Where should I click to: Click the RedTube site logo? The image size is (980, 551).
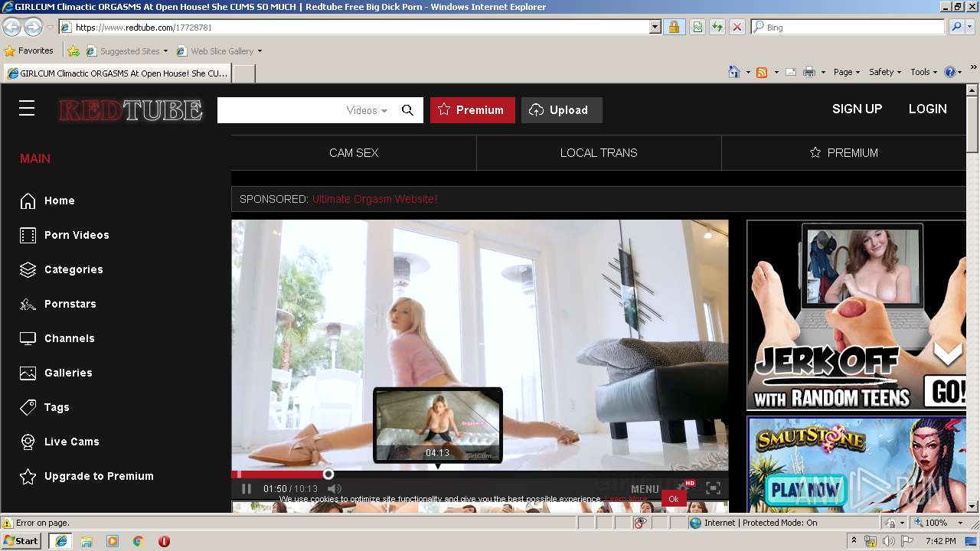131,110
